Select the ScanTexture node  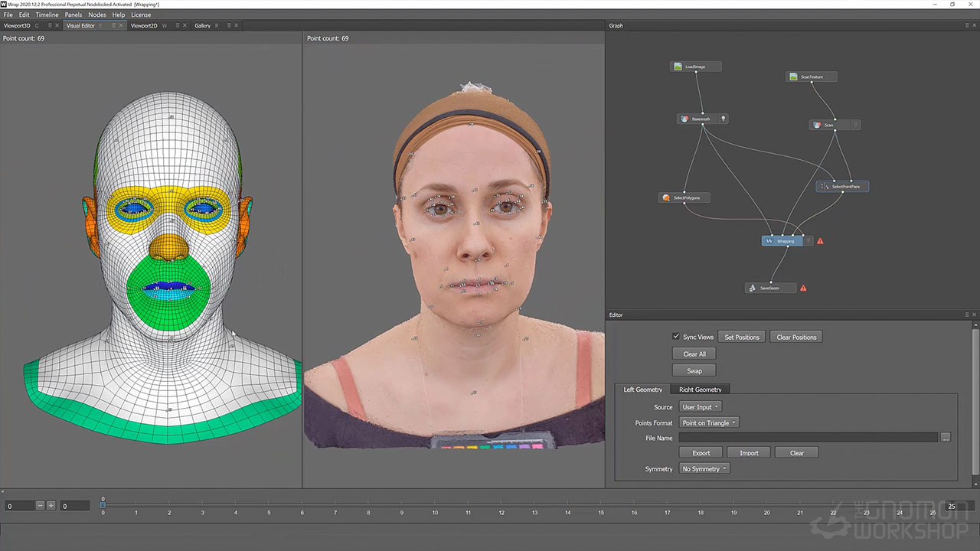point(810,77)
